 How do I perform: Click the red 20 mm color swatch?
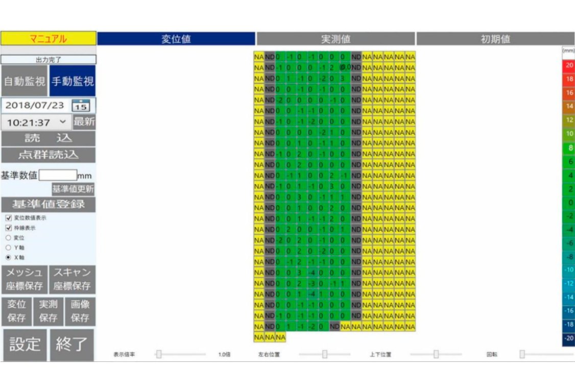tap(568, 65)
